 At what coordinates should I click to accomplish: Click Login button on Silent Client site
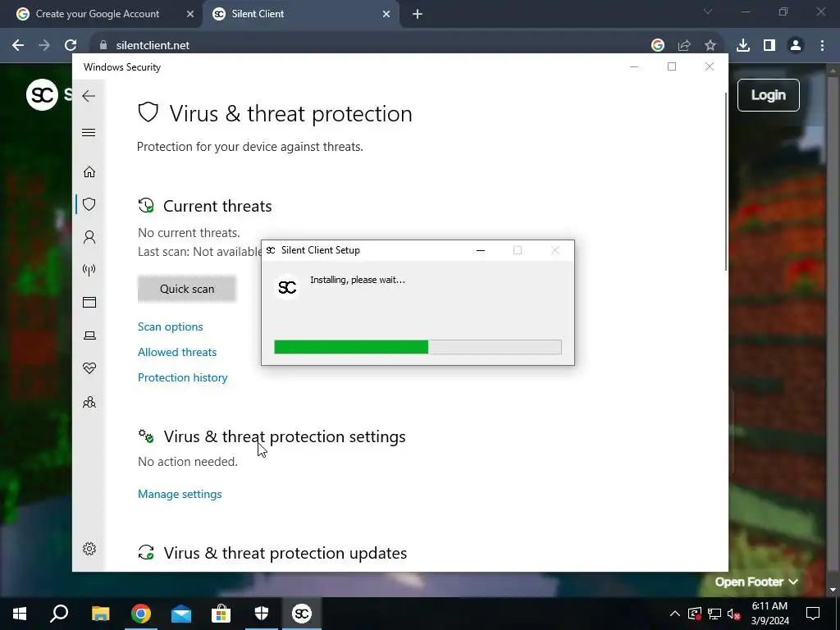(768, 95)
